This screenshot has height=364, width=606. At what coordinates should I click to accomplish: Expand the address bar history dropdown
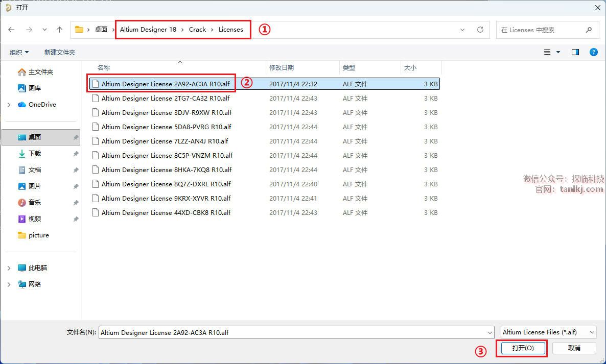point(462,30)
